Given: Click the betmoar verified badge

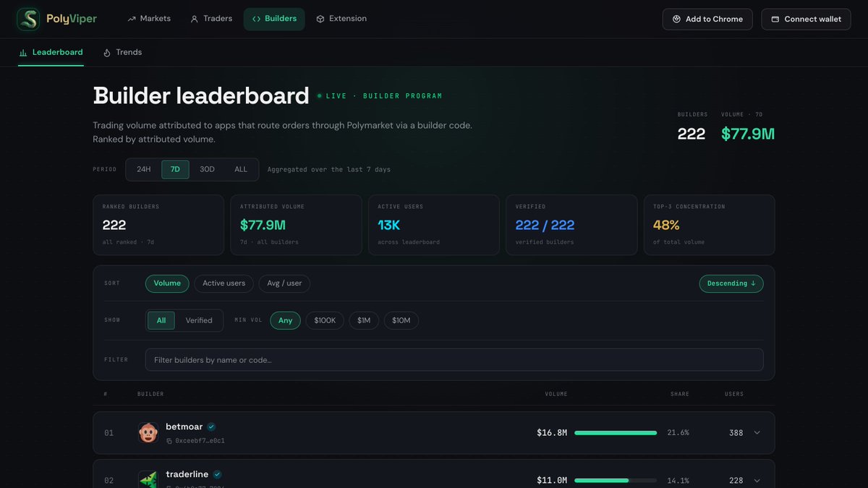Looking at the screenshot, I should (x=211, y=427).
